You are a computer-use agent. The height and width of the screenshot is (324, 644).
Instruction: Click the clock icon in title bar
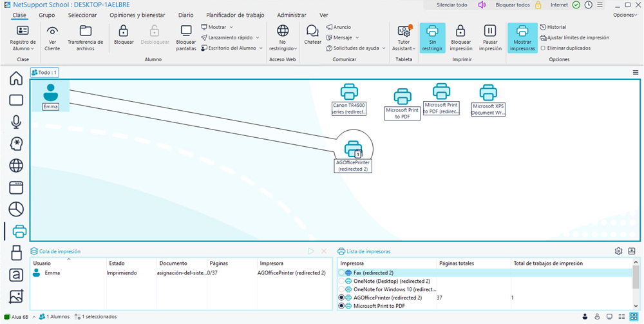click(x=589, y=5)
